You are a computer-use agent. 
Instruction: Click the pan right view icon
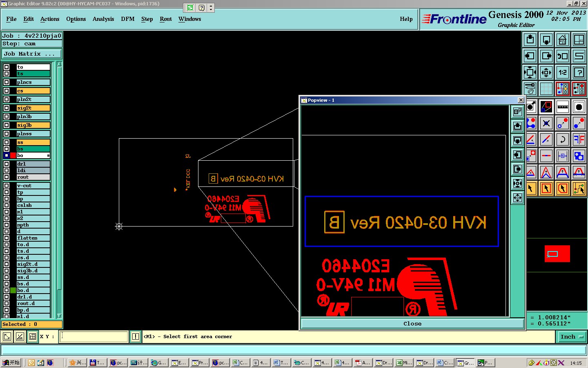pyautogui.click(x=546, y=56)
